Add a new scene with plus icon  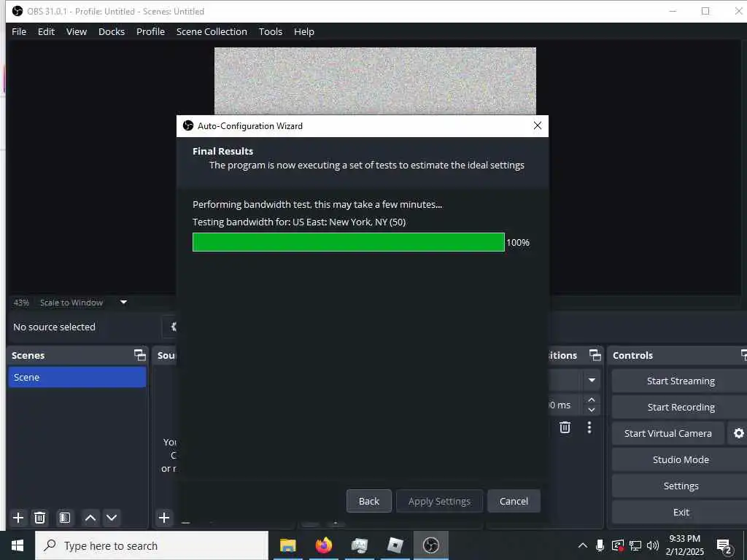pos(18,518)
